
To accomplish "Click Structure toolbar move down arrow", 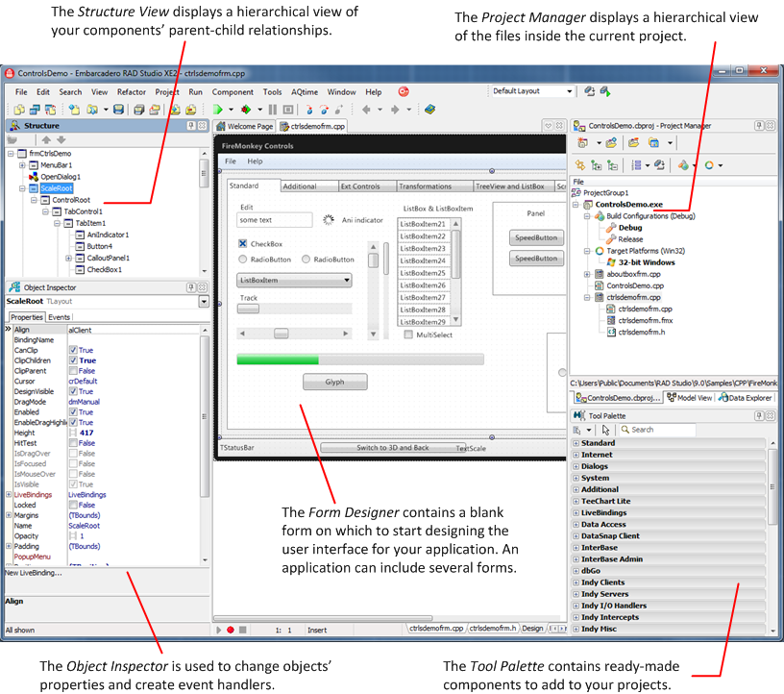I will [x=61, y=139].
